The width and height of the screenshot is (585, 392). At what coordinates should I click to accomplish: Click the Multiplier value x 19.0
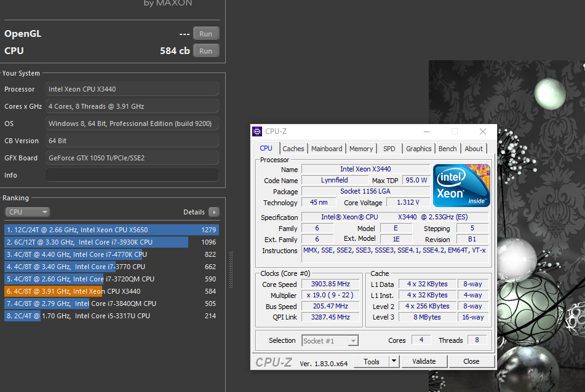pos(330,296)
